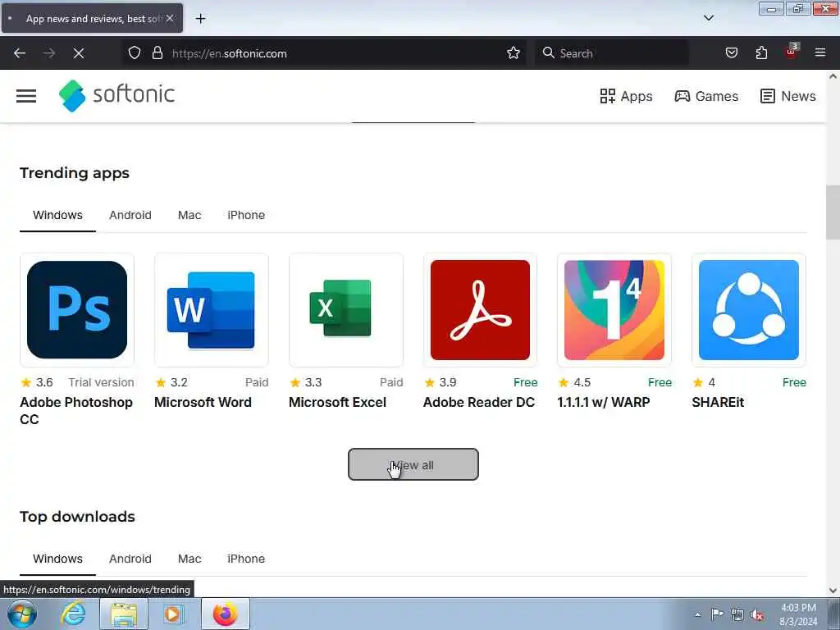Click the Adobe Photoshop CC title link
The image size is (840, 630).
tap(76, 410)
